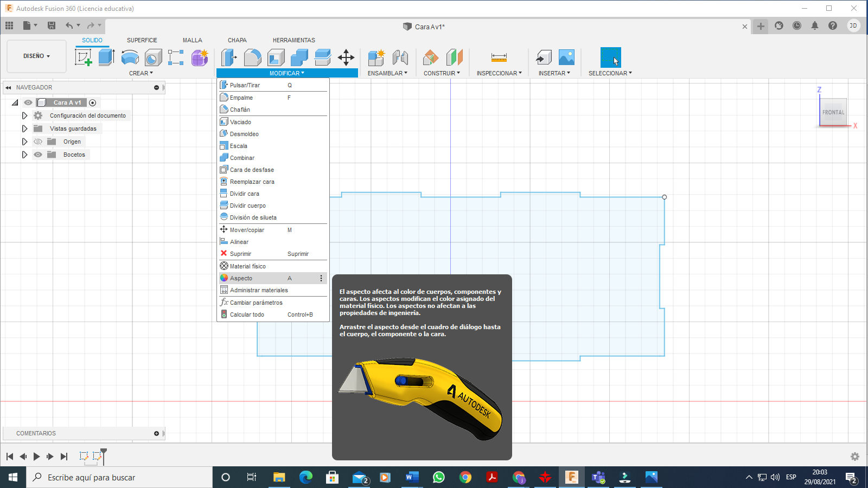Click the FRONTAL face of view cube
868x488 pixels.
833,112
